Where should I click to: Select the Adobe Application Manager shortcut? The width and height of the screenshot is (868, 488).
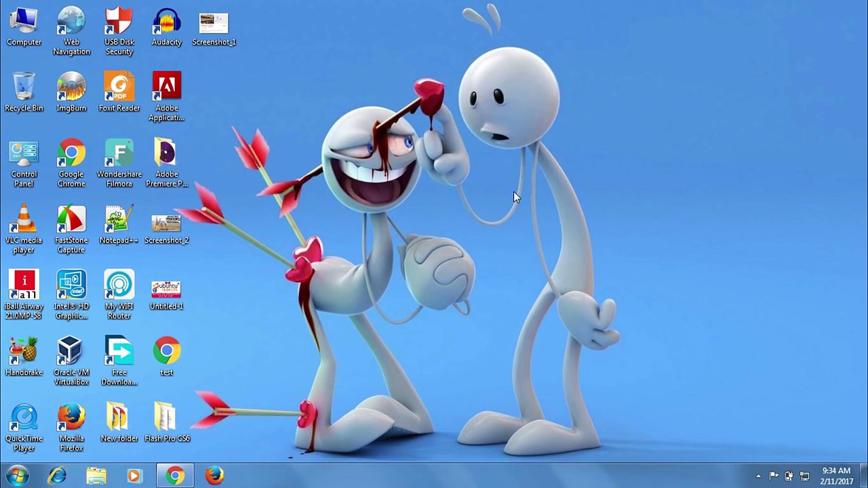click(166, 97)
